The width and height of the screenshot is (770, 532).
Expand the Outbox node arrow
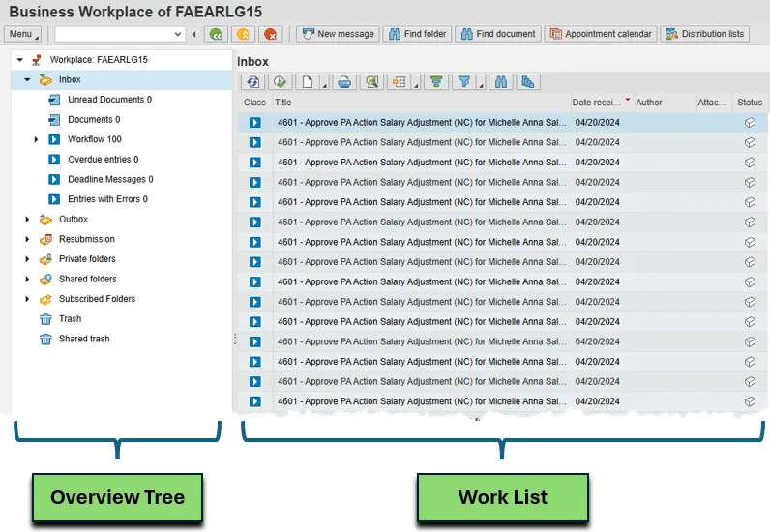[x=27, y=220]
